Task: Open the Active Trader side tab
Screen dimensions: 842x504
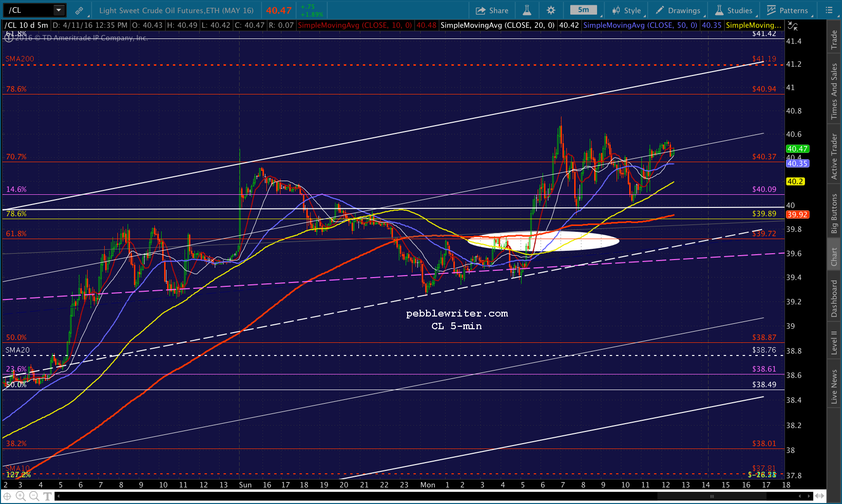Action: 834,156
